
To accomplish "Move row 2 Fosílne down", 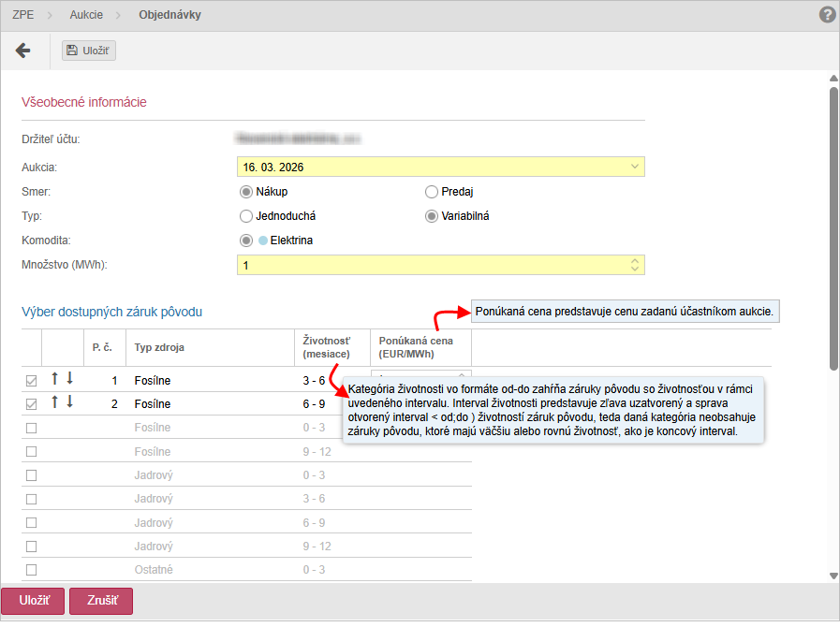I will pyautogui.click(x=69, y=403).
